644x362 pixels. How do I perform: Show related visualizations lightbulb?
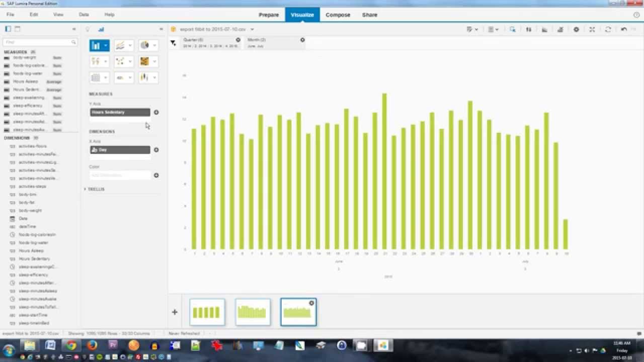(88, 29)
